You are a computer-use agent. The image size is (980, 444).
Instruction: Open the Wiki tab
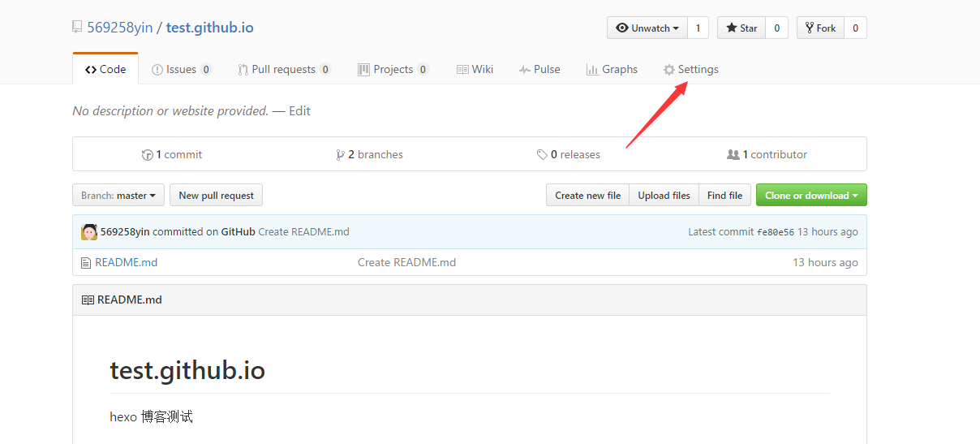click(475, 70)
